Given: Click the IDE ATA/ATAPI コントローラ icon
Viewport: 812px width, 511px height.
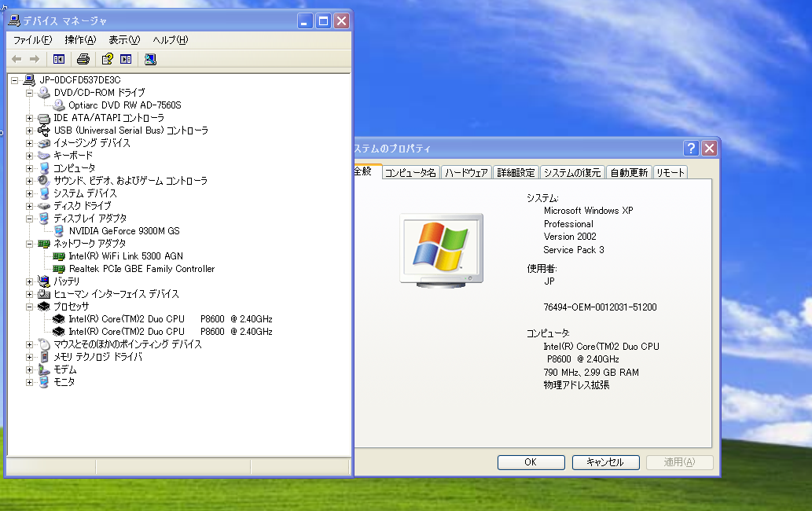Looking at the screenshot, I should click(44, 118).
